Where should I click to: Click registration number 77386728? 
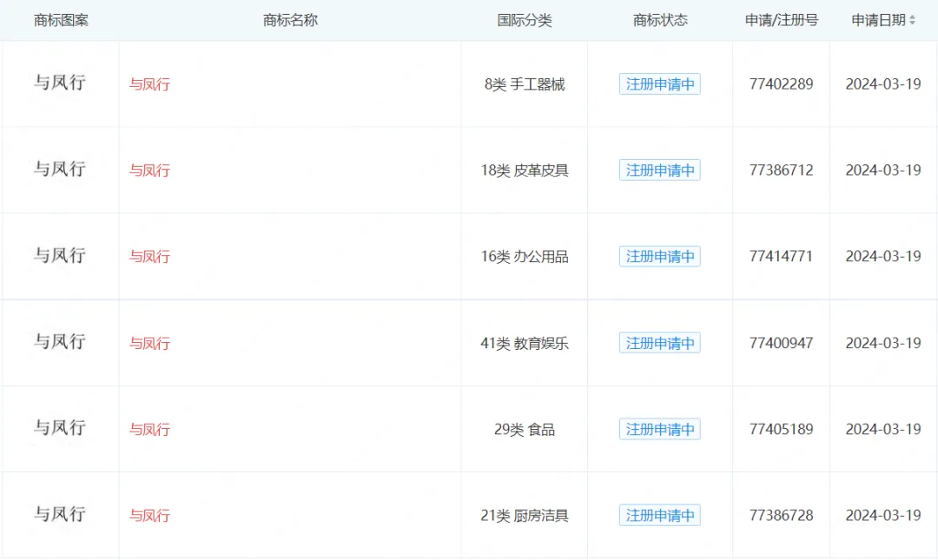tap(782, 516)
